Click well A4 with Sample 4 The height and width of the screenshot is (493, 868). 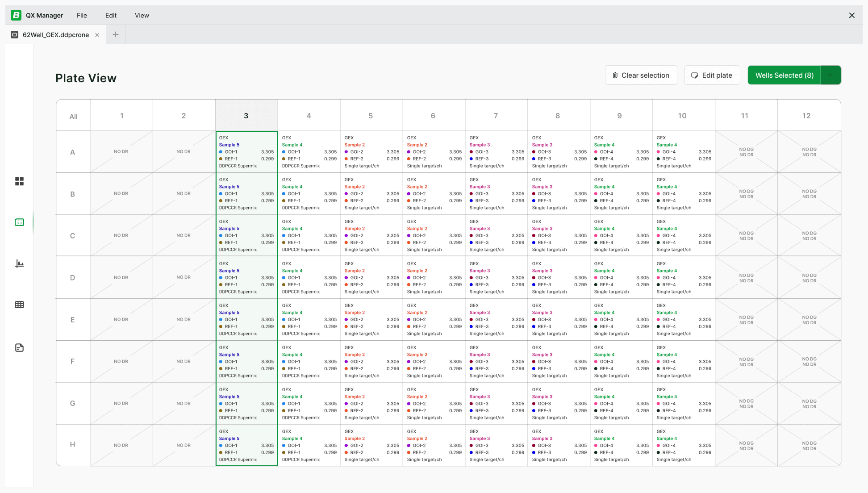point(309,152)
